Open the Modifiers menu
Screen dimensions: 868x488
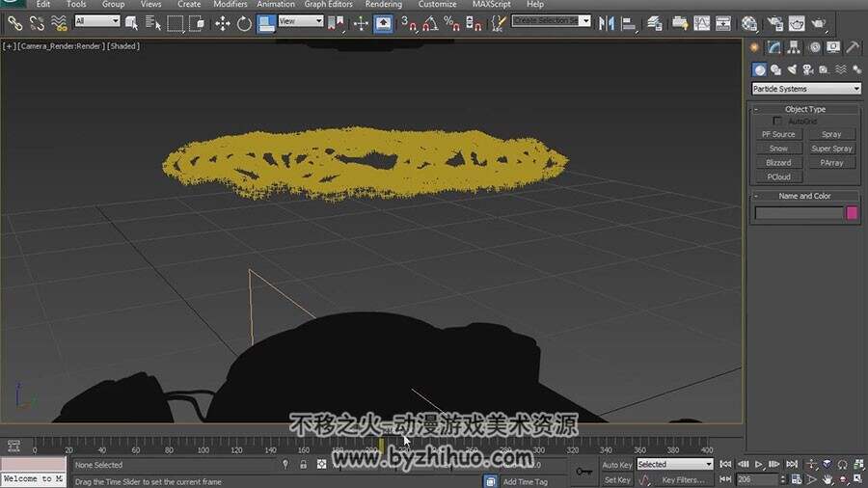tap(231, 4)
